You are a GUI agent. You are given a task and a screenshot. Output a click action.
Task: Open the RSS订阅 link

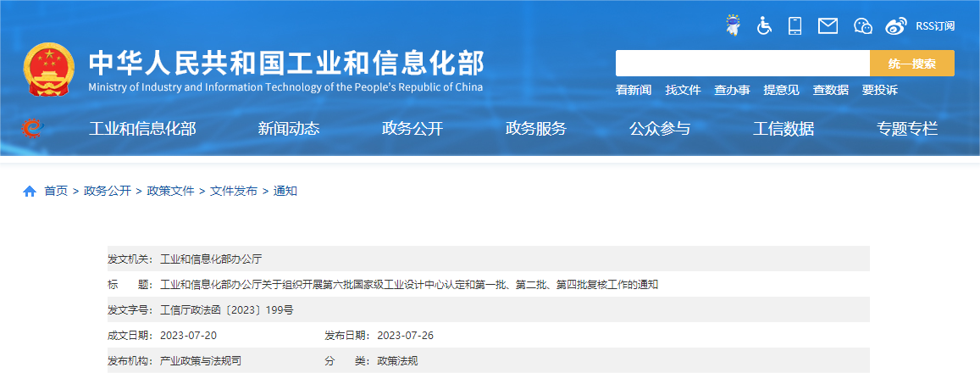pos(935,26)
